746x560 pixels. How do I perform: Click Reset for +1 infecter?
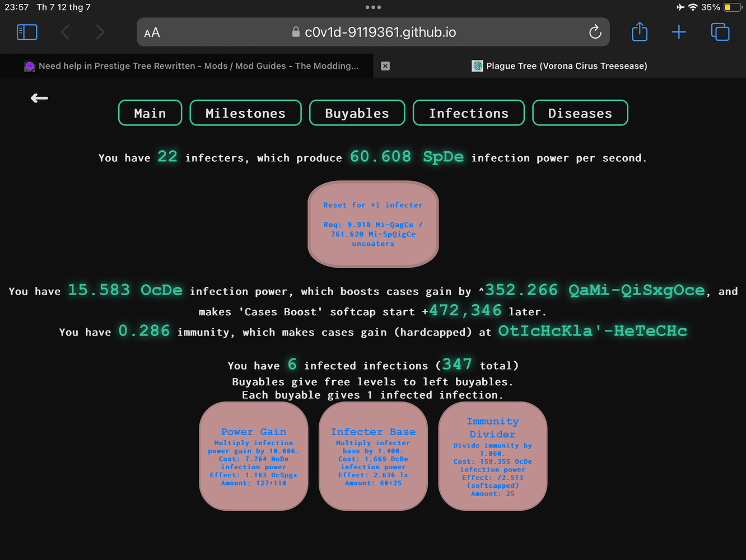(373, 224)
